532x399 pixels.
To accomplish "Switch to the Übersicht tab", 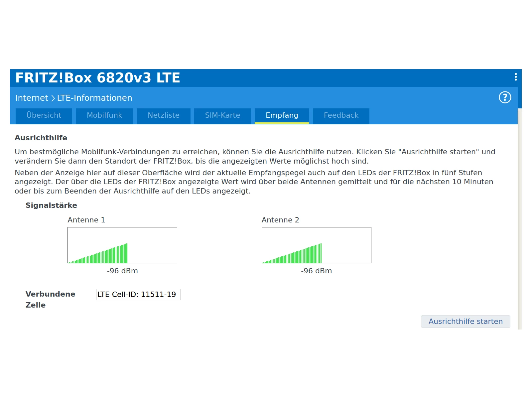I will pos(44,116).
